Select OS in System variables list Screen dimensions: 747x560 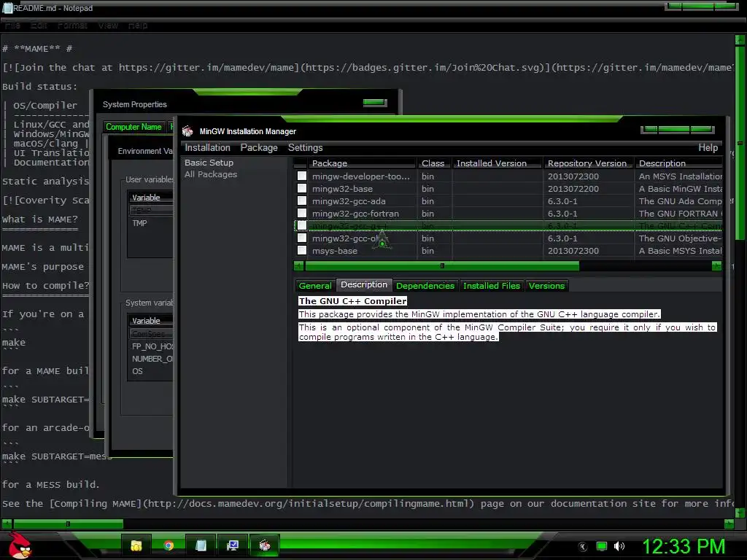tap(137, 371)
